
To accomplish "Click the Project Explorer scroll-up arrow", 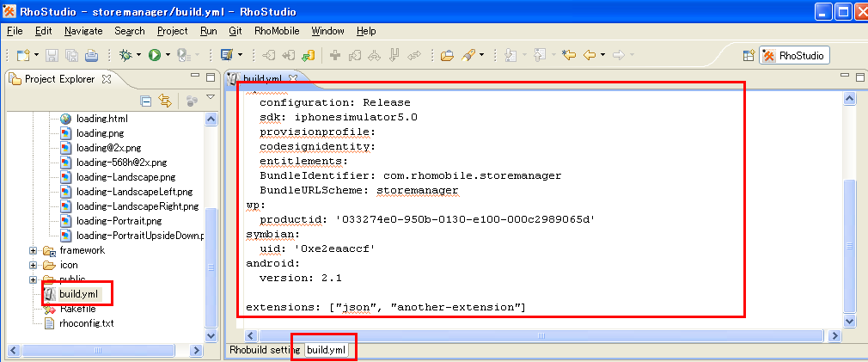I will [x=211, y=119].
